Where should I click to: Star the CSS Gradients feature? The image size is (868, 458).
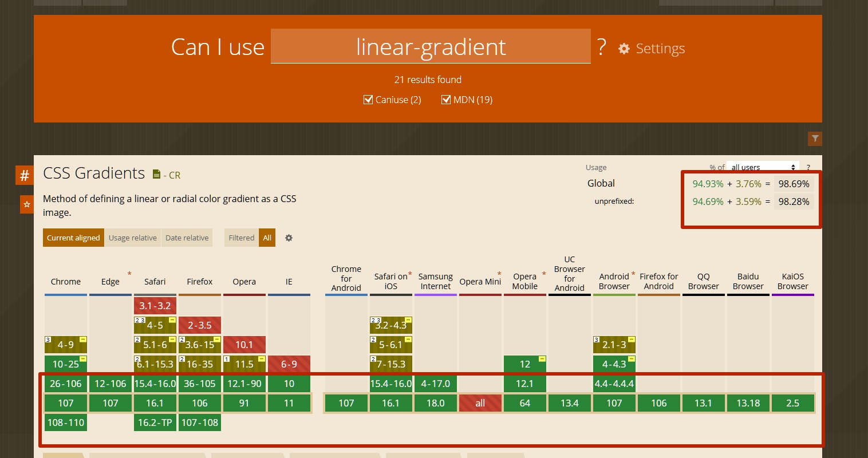click(27, 204)
